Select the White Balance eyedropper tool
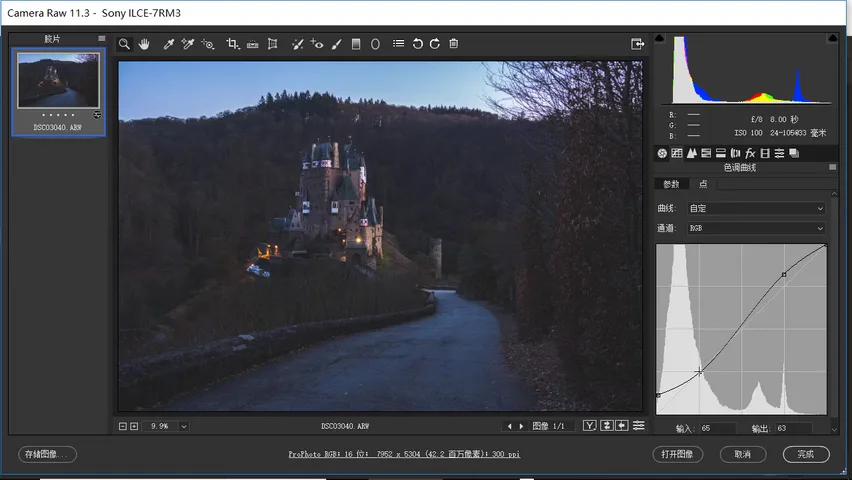This screenshot has width=852, height=480. tap(168, 44)
